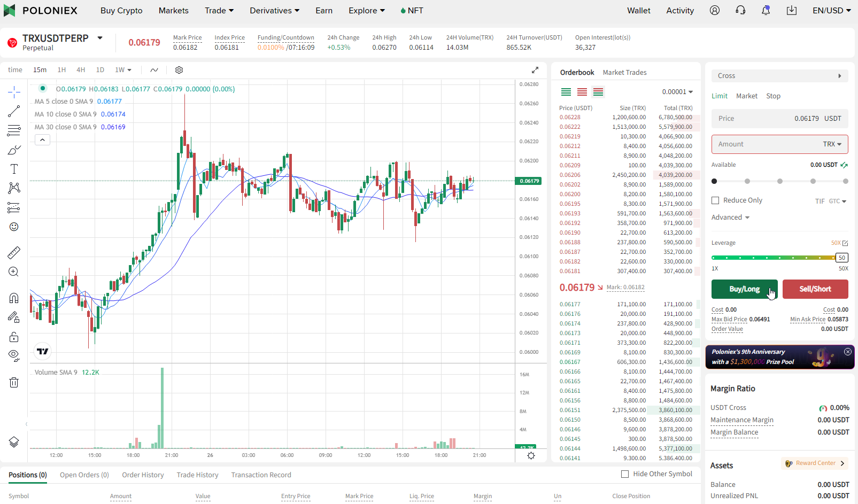Activate the zoom in tool

coord(14,272)
